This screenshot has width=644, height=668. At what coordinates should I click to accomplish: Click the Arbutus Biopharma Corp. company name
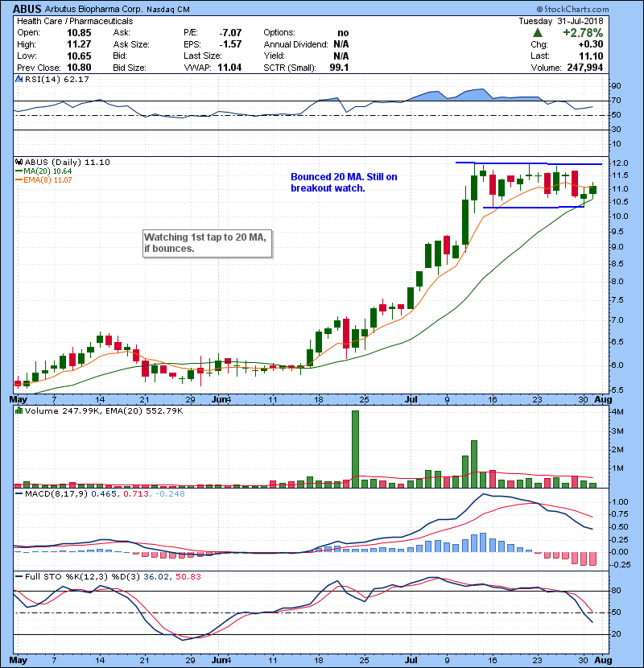pyautogui.click(x=93, y=10)
